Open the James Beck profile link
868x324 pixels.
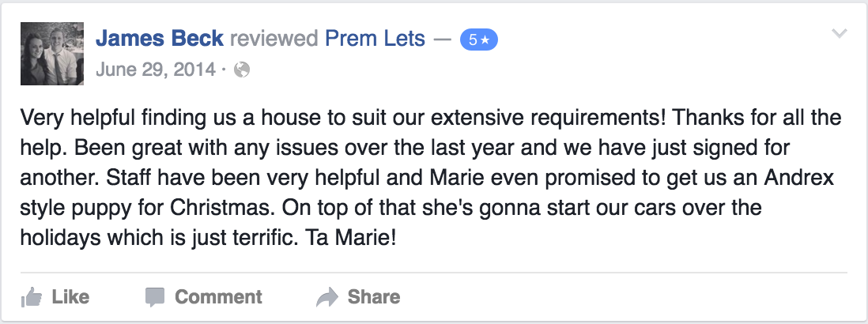160,39
